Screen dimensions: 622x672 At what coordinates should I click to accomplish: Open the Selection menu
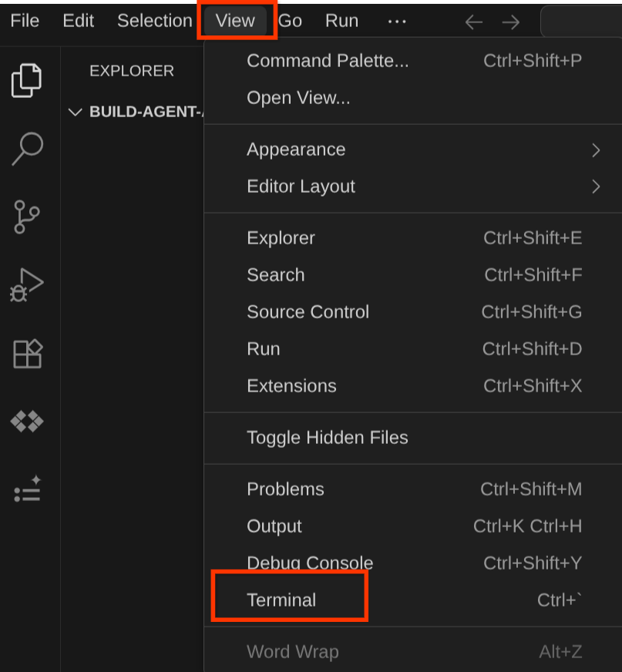tap(154, 21)
